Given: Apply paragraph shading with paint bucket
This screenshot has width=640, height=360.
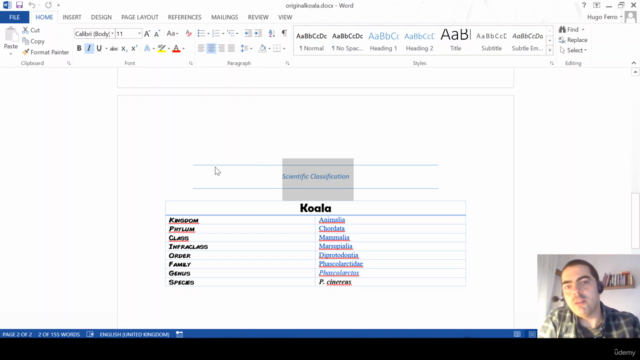Looking at the screenshot, I should (262, 49).
